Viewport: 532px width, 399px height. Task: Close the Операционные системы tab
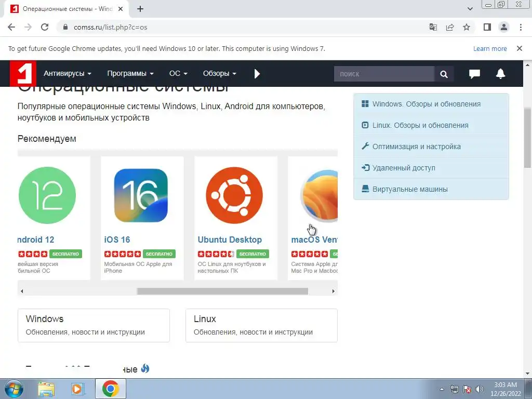120,9
